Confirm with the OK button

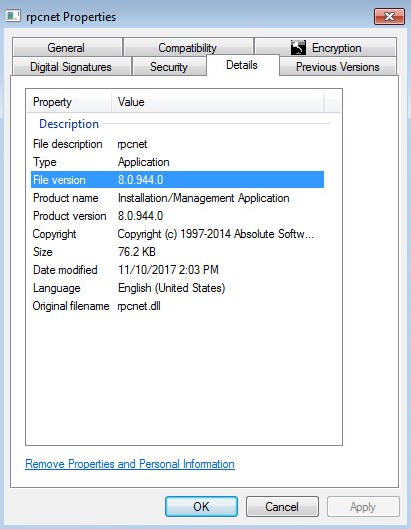201,506
